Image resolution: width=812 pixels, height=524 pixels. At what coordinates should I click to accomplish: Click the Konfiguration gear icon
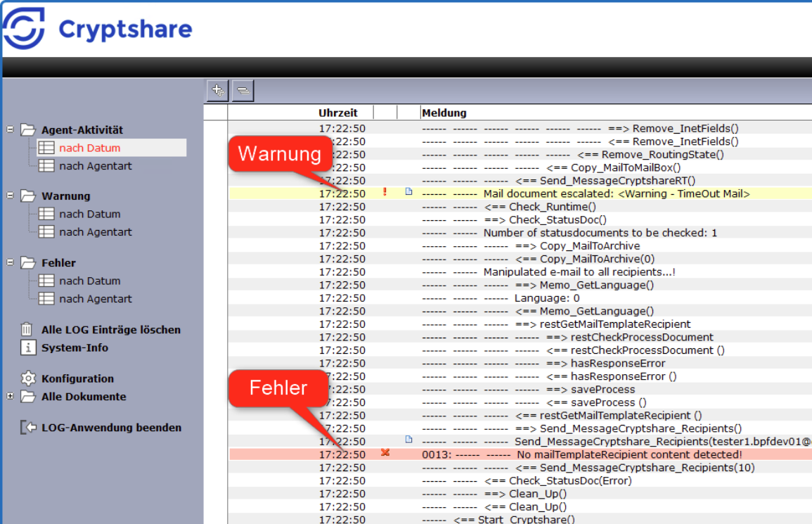tap(28, 378)
